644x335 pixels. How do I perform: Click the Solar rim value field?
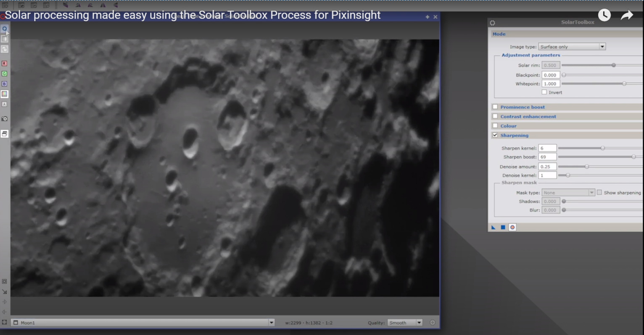point(551,65)
